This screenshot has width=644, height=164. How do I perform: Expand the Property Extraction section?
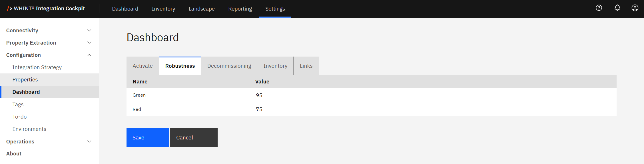tap(89, 43)
